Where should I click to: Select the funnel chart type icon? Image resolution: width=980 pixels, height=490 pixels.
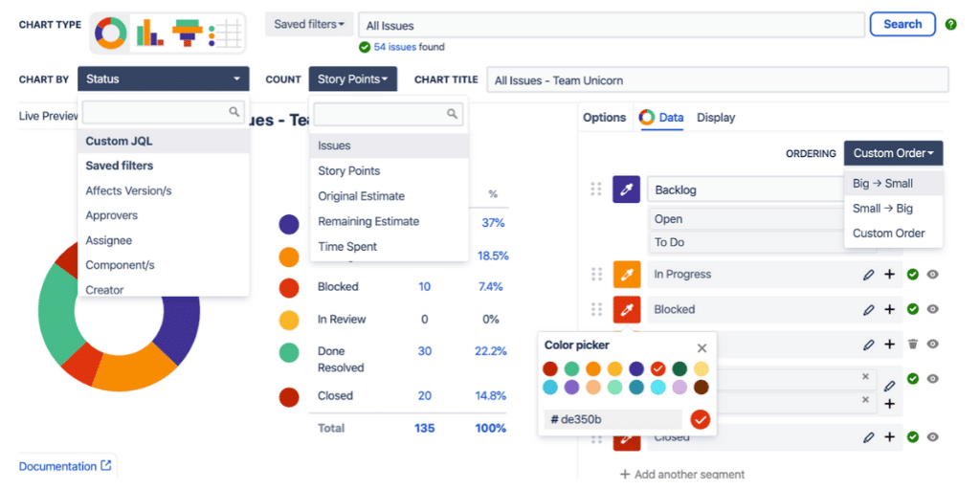pos(186,33)
